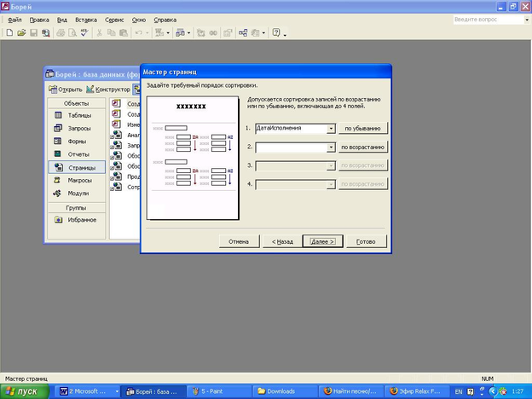
Task: Open the Сервис menu
Action: pyautogui.click(x=115, y=18)
